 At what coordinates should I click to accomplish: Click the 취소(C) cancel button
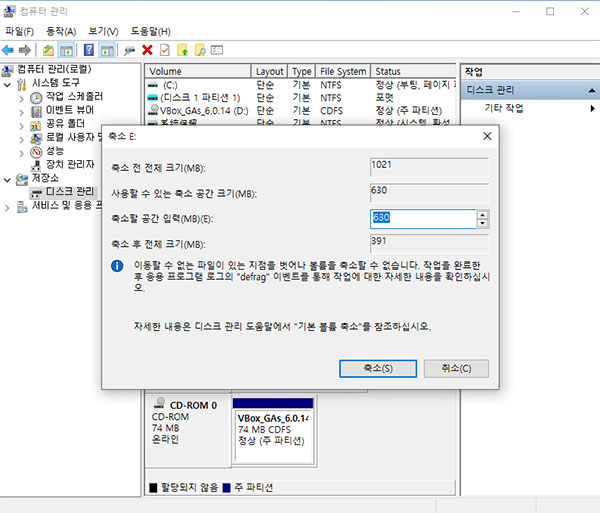456,368
